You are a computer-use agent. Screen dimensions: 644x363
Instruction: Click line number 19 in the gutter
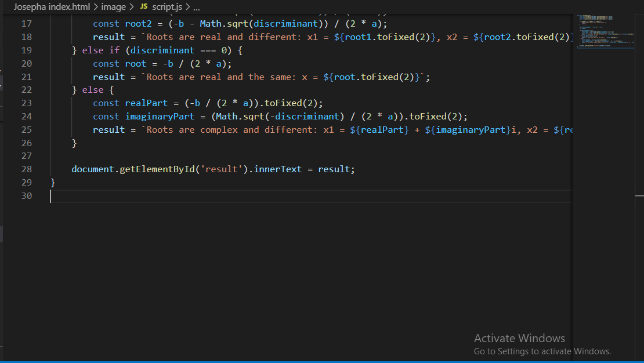click(x=27, y=50)
